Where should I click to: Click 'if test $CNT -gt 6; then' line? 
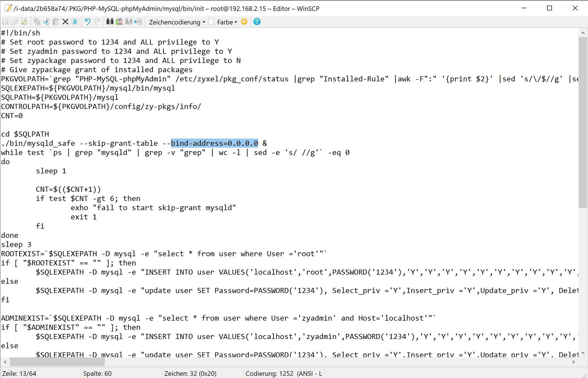pos(88,198)
